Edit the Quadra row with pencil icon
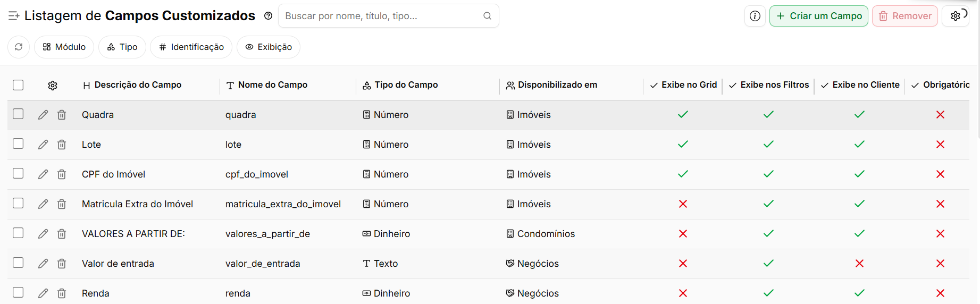 coord(43,115)
